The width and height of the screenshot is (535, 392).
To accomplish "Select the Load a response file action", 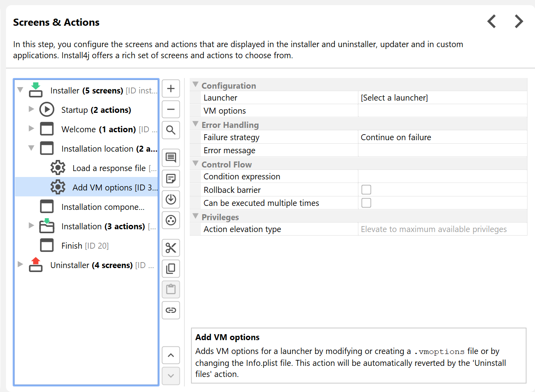I will tap(109, 168).
